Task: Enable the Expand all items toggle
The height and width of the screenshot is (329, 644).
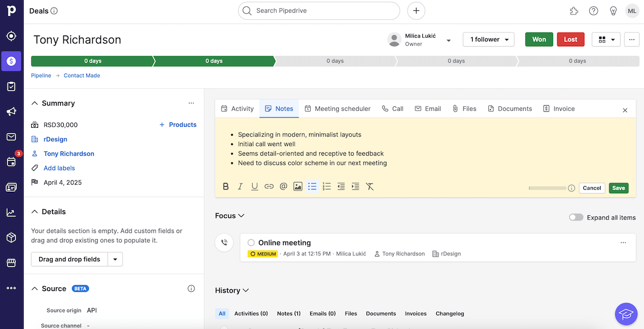Action: tap(576, 217)
